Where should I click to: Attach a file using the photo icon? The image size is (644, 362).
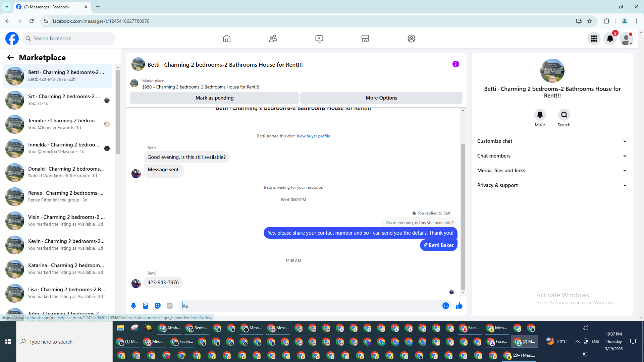pyautogui.click(x=146, y=306)
